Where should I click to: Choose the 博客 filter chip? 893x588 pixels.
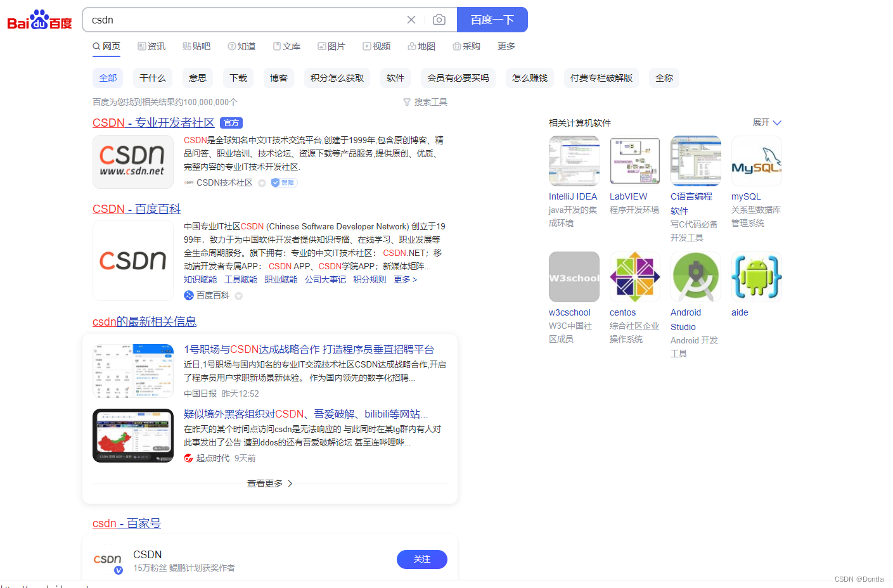point(279,78)
